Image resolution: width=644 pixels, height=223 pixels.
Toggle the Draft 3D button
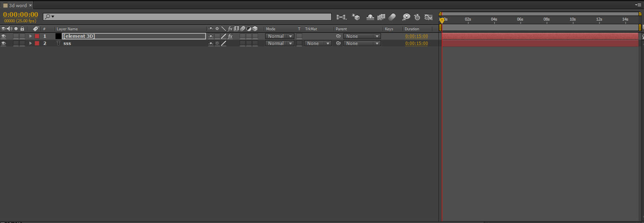click(x=356, y=17)
